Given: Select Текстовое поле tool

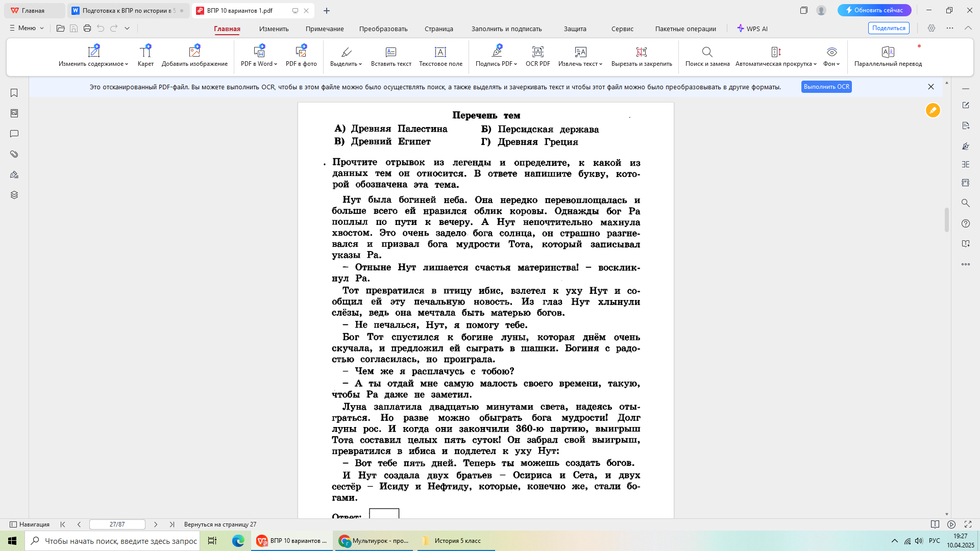Looking at the screenshot, I should [440, 56].
